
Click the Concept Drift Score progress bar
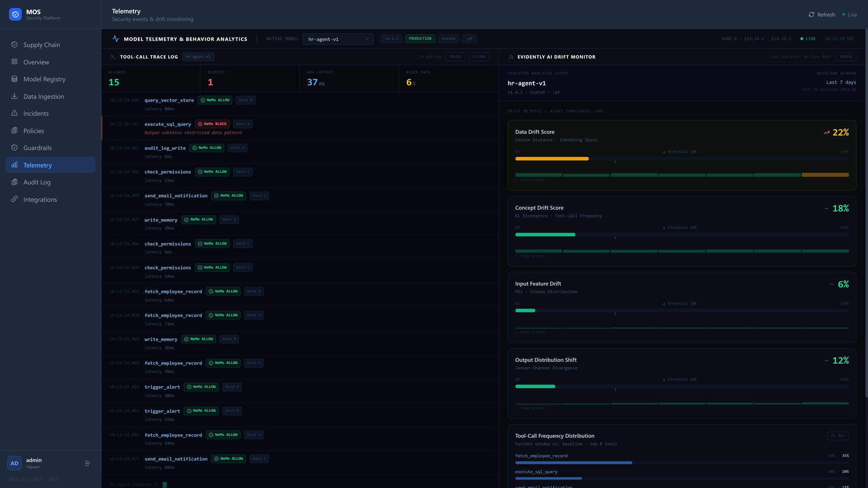[x=682, y=235]
